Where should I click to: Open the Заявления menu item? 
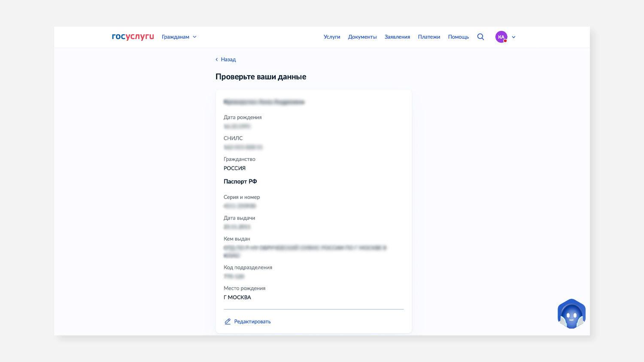pyautogui.click(x=397, y=37)
